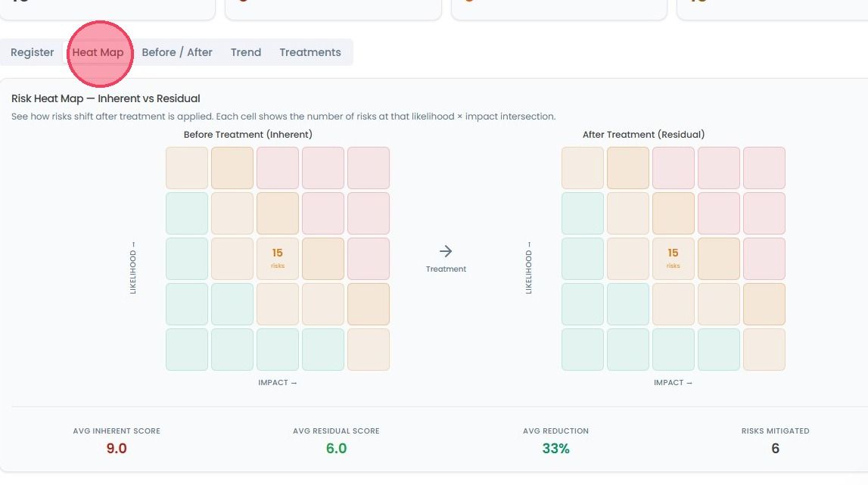868x485 pixels.
Task: Go to the Trend tab
Action: tap(246, 52)
